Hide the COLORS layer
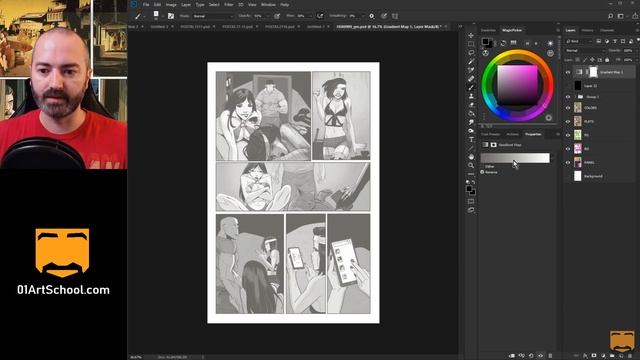Screen dimensions: 640x360 (568, 108)
